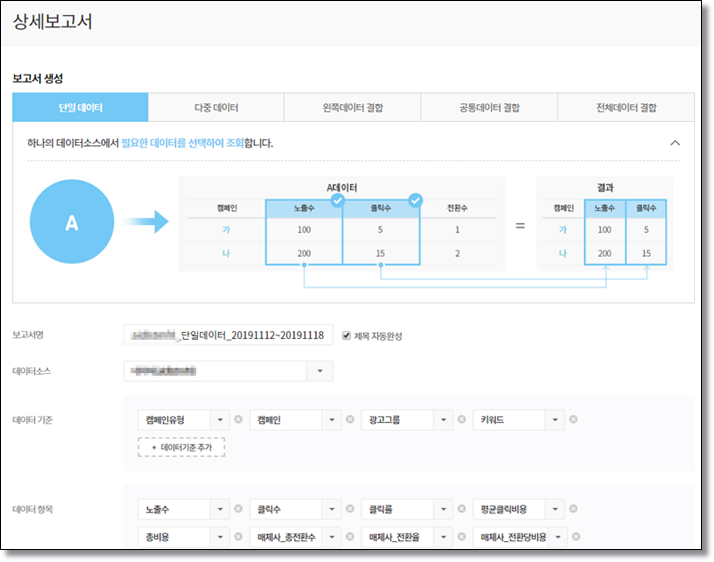Switch to the 다중 데이터 tab

216,107
